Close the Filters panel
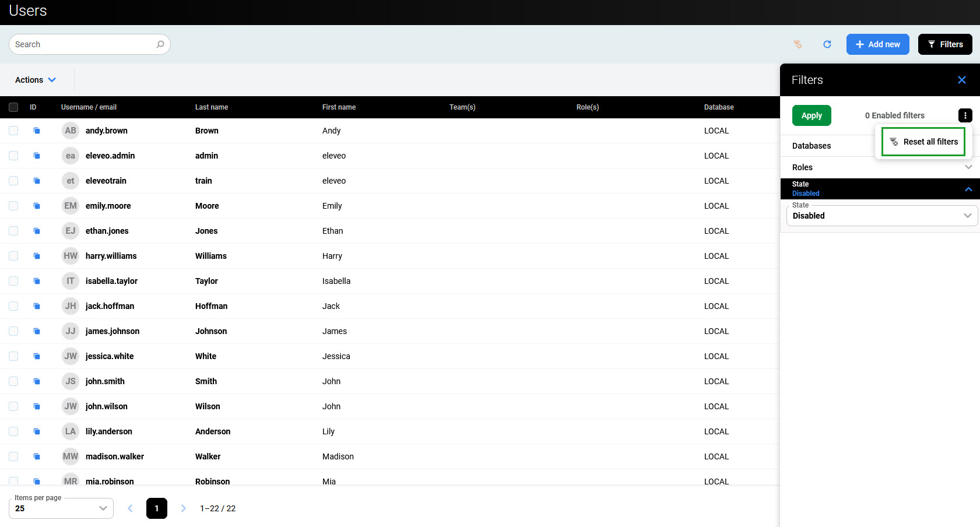 click(961, 80)
